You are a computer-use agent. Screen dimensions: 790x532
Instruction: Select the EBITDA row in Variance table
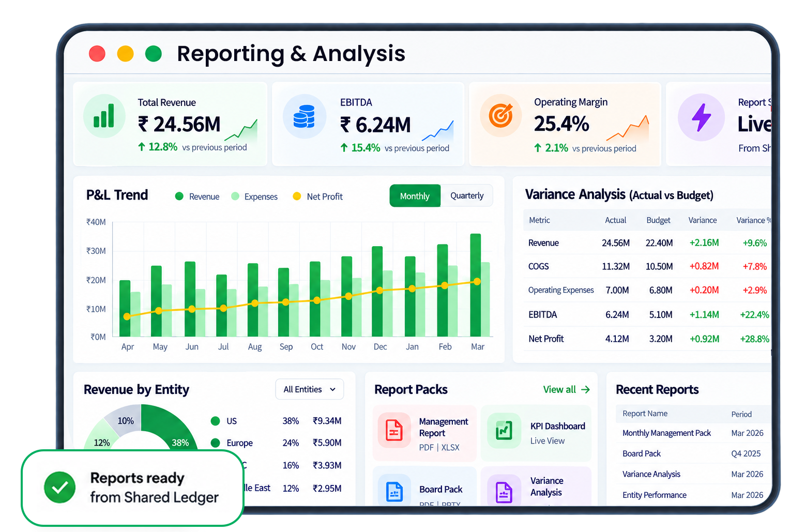[647, 314]
